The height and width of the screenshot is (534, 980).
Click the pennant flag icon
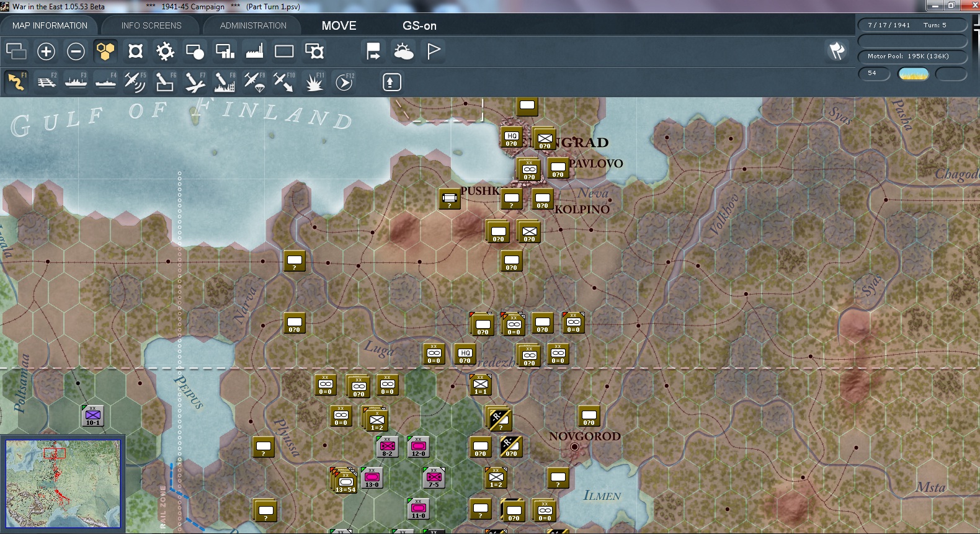pyautogui.click(x=434, y=51)
